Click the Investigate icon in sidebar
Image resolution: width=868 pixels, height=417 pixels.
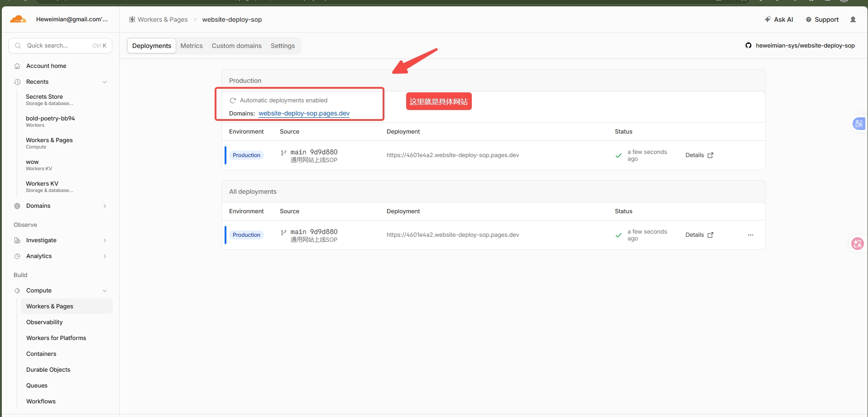pos(17,240)
